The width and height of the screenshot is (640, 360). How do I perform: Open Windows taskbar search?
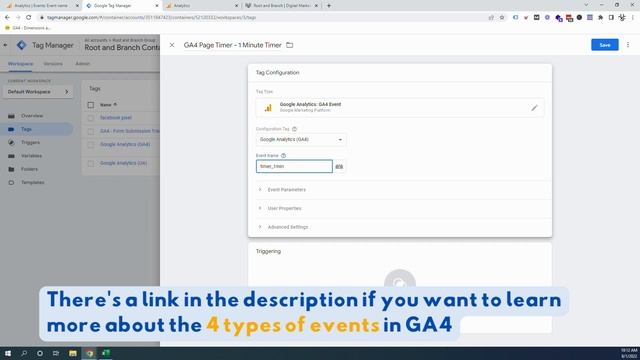click(24, 353)
